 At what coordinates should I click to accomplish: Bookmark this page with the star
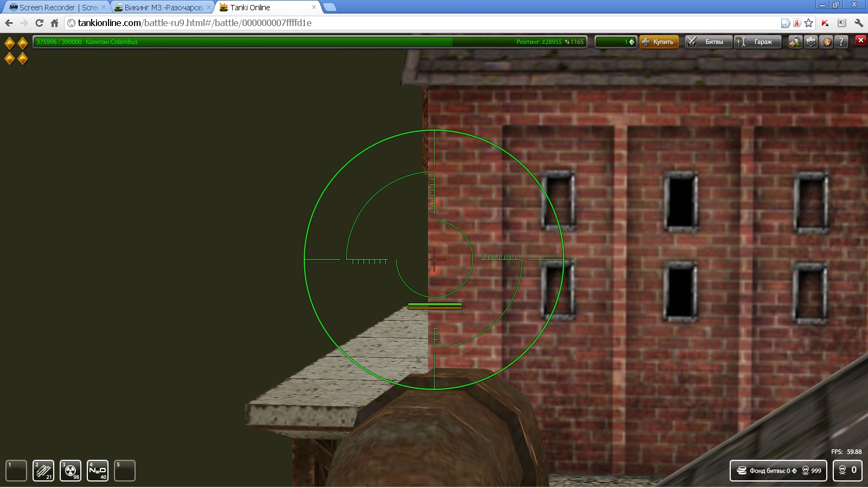pos(809,23)
